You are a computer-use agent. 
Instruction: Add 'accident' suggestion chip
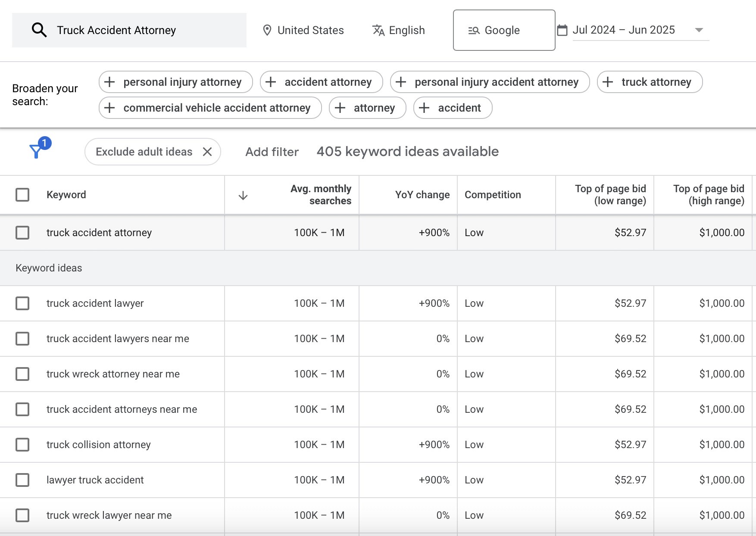[x=453, y=108]
